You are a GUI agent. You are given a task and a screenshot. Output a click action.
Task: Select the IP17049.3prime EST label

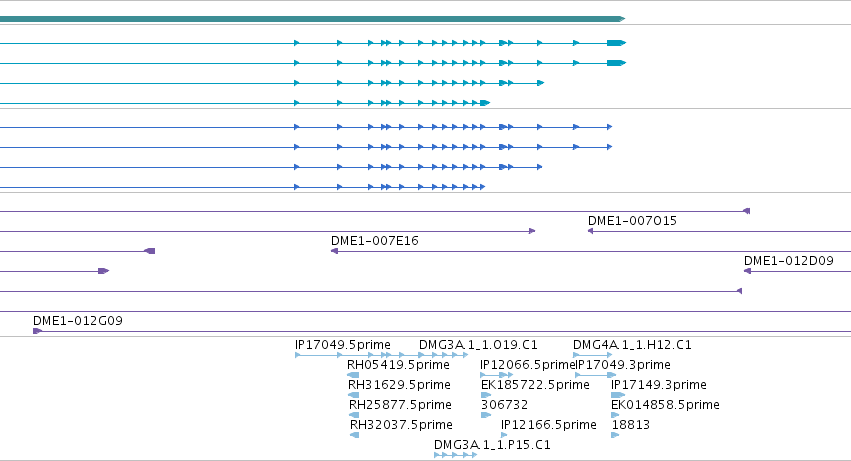tap(623, 365)
